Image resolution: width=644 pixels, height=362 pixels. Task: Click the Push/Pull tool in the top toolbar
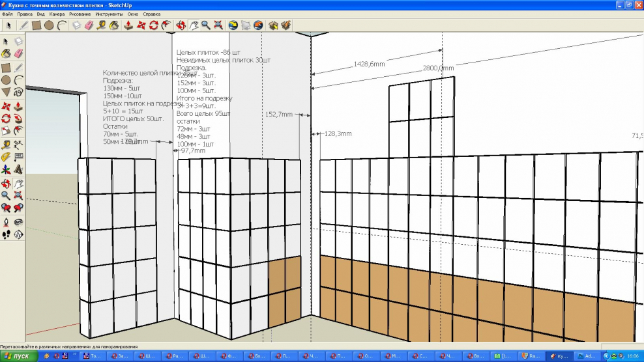(x=128, y=25)
